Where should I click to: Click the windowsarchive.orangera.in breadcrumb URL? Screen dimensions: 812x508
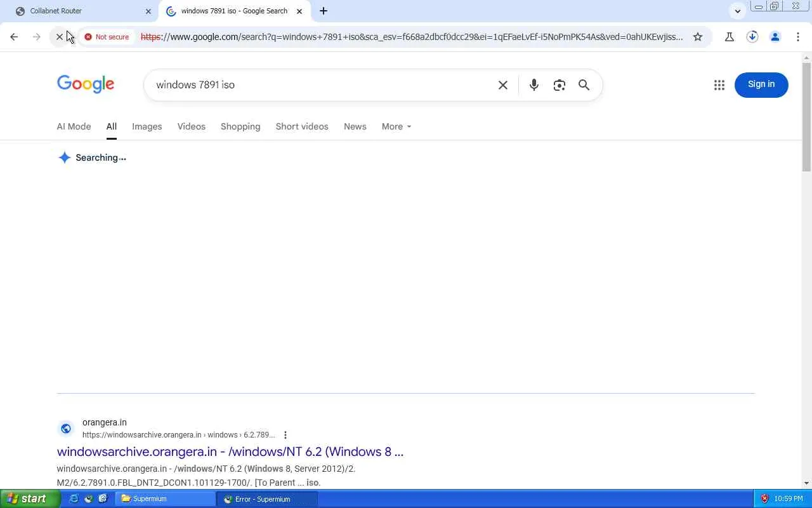point(179,435)
